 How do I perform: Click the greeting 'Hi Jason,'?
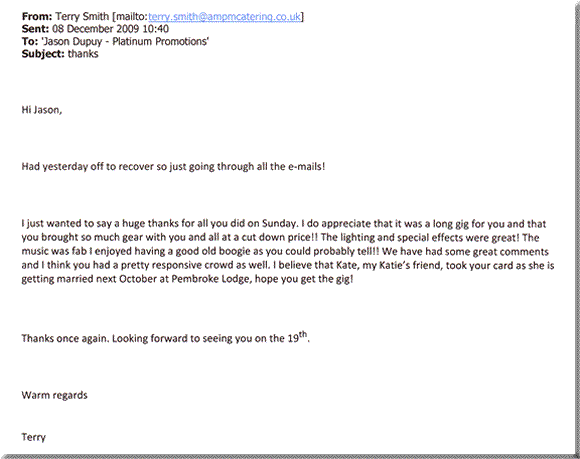tap(42, 110)
